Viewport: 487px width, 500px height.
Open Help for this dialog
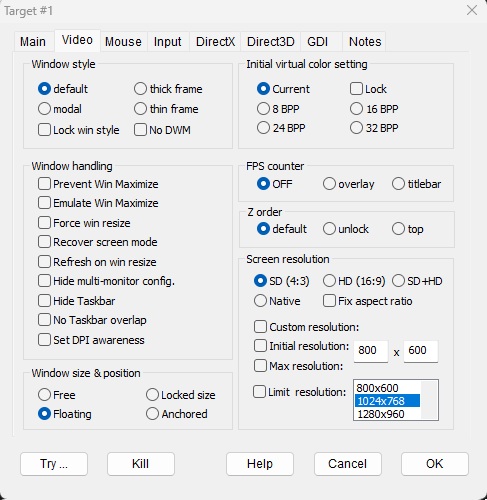(x=260, y=464)
